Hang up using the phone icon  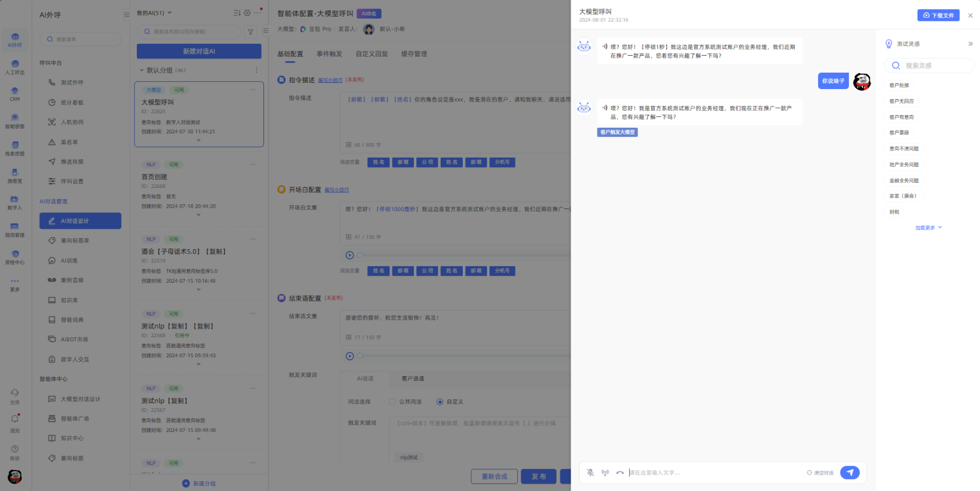click(x=620, y=473)
